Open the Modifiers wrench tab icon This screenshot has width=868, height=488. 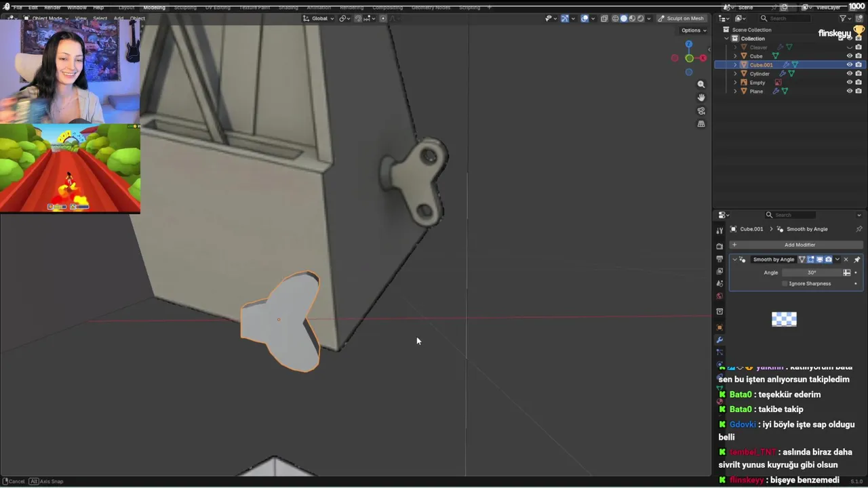click(x=719, y=340)
